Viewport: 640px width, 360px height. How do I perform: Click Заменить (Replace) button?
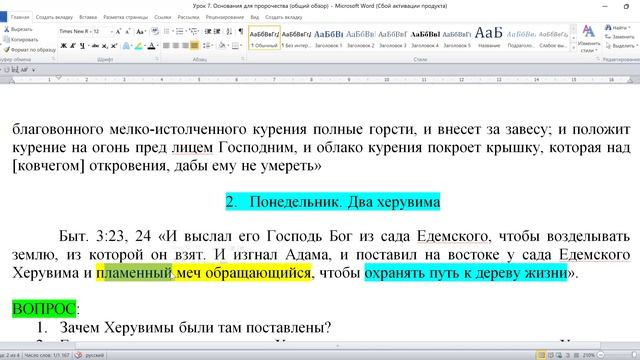click(619, 37)
